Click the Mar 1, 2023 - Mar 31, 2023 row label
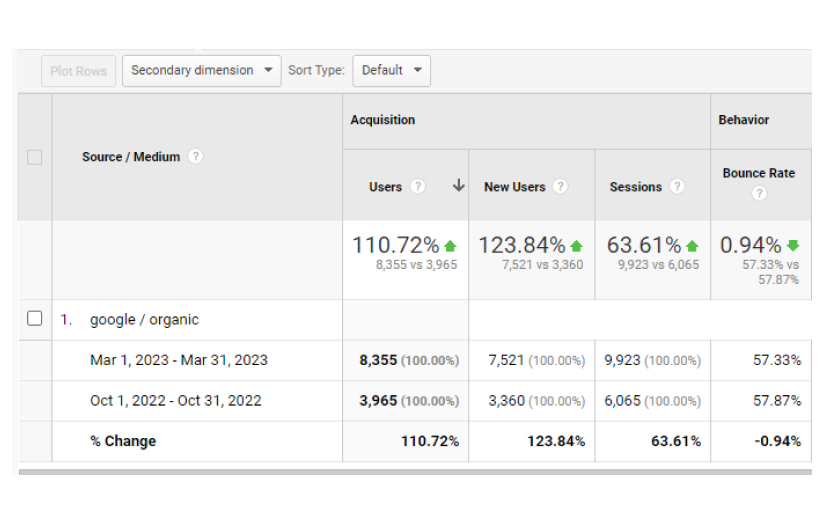Screen dimensions: 825x525 tap(179, 360)
